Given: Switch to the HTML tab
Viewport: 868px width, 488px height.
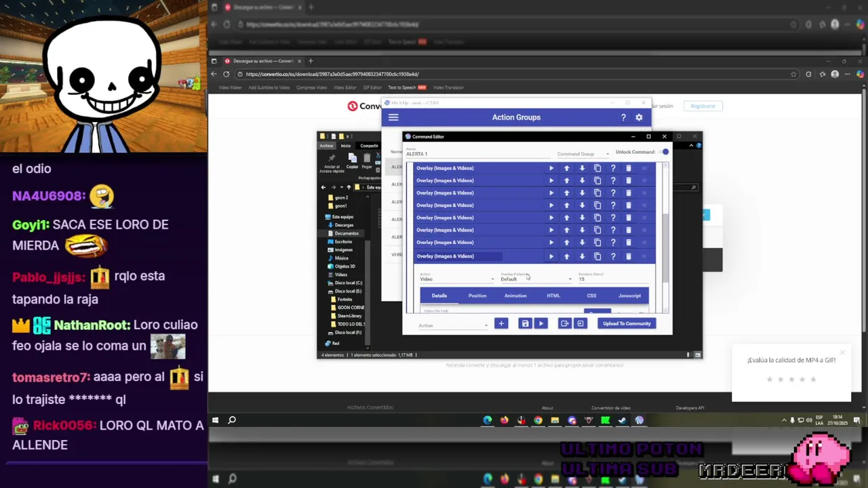Looking at the screenshot, I should pos(553,296).
